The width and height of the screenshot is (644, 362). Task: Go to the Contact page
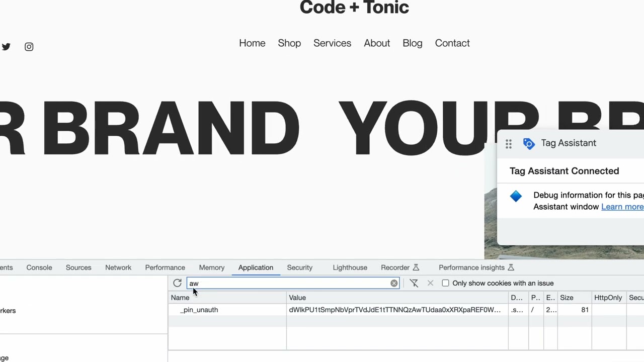click(x=452, y=43)
